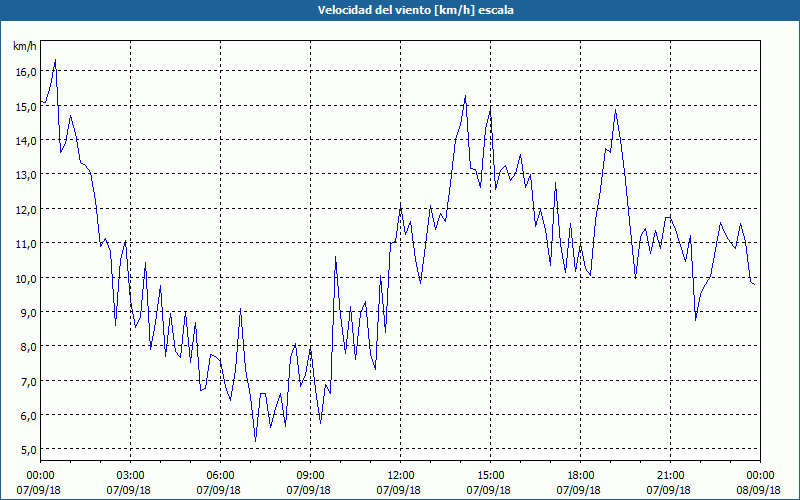Click the 18:00 time axis label

581,475
